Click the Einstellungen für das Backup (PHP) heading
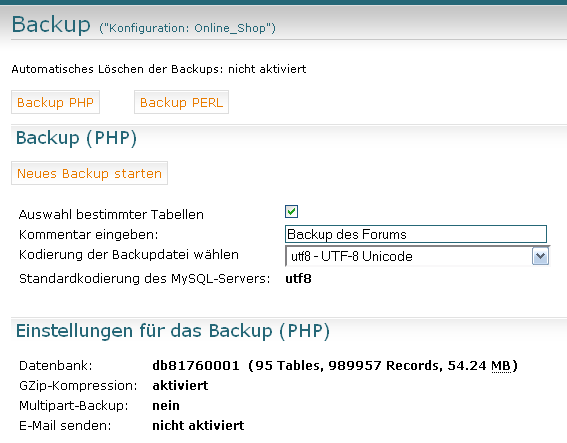Viewport: 567px width, 443px height. pos(173,331)
